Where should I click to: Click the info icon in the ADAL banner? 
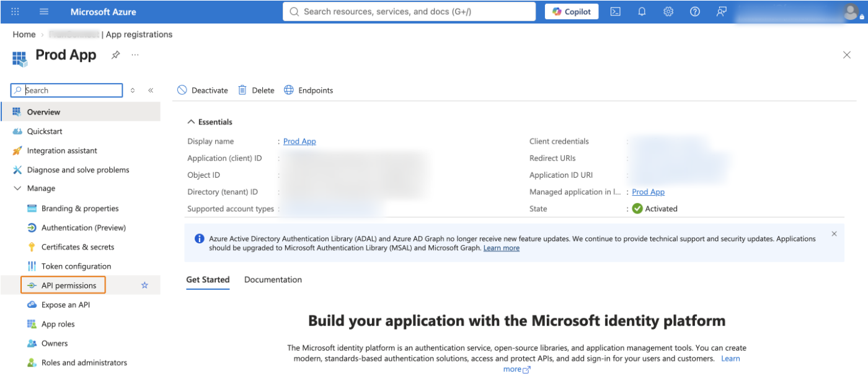[x=199, y=238]
